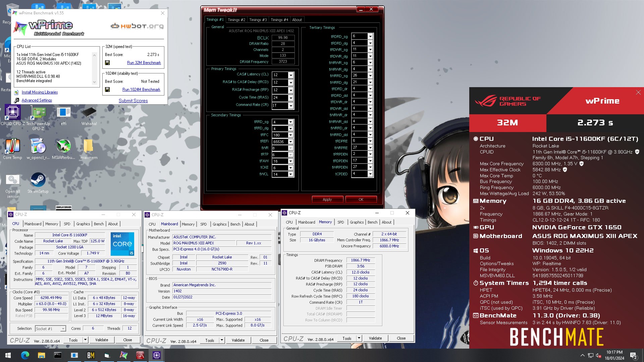Click Tools button in the CPU-Z Memory window

pyautogui.click(x=347, y=338)
